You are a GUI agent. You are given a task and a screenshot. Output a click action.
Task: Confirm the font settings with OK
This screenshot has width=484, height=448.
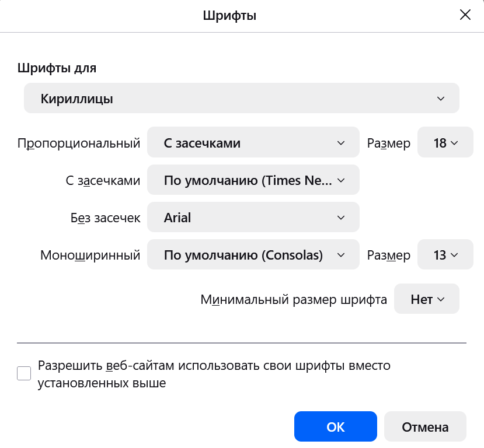coord(336,427)
